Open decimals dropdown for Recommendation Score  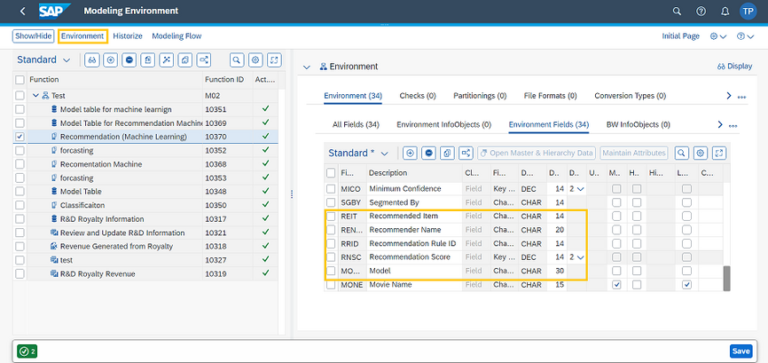point(581,257)
